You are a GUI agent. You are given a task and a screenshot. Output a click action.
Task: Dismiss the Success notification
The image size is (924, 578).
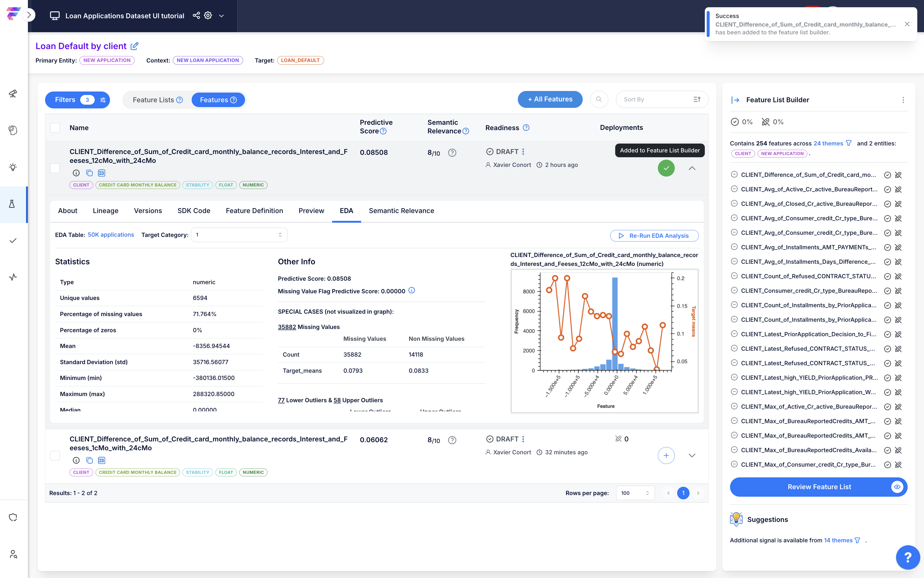click(907, 24)
